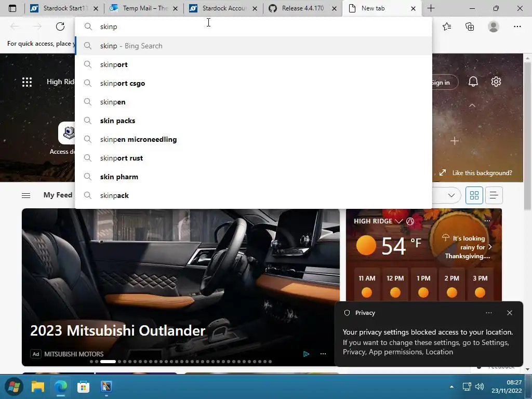Viewport: 532px width, 399px height.
Task: Open feed filter dropdown chevron
Action: pos(451,195)
